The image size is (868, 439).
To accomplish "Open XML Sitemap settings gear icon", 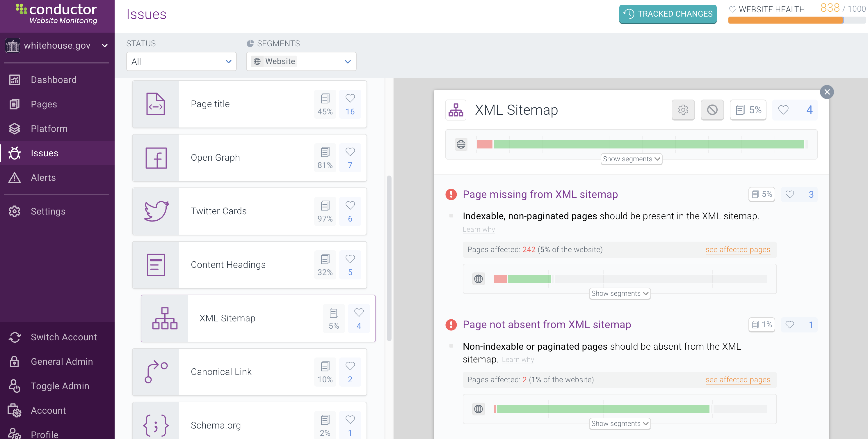I will pyautogui.click(x=683, y=110).
